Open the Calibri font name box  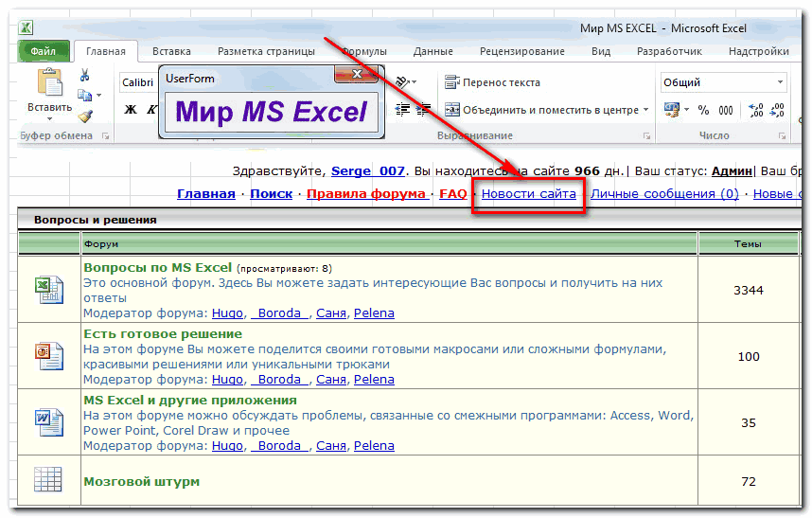click(138, 82)
